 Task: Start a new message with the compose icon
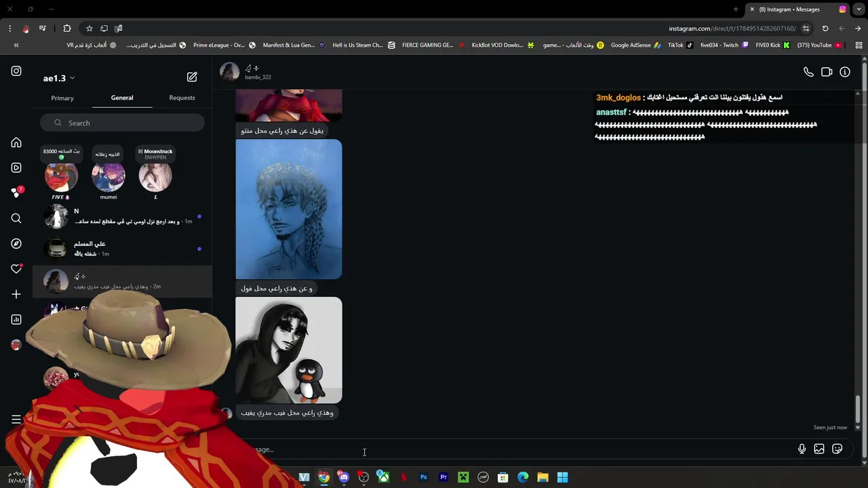(x=192, y=77)
